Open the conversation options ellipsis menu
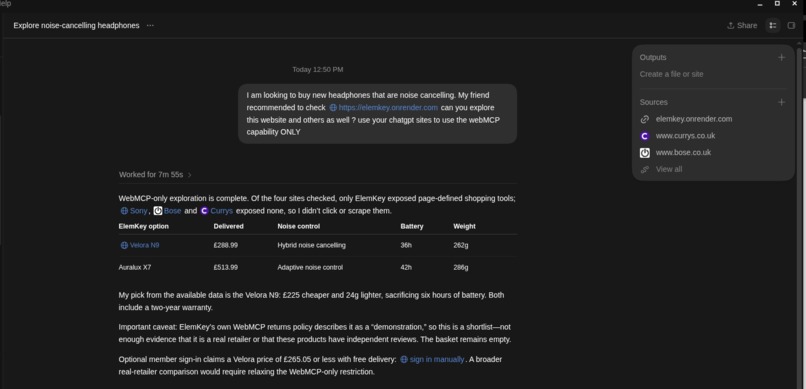This screenshot has height=389, width=806. coord(150,25)
